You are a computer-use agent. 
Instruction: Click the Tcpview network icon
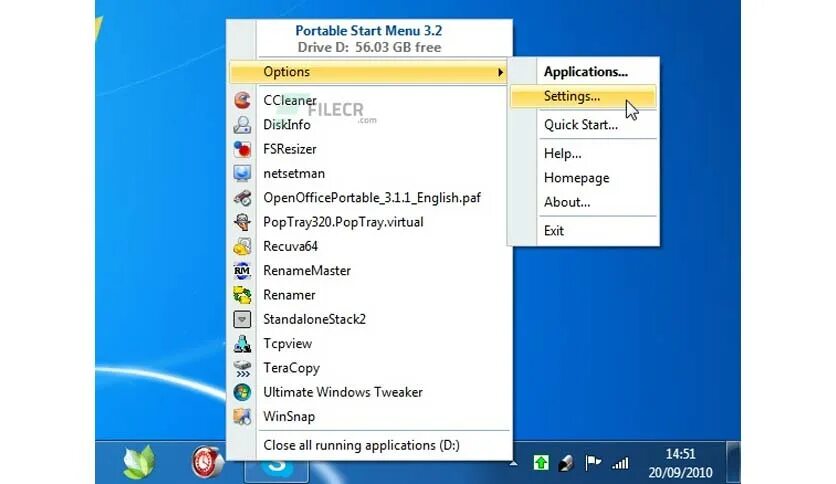tap(242, 344)
